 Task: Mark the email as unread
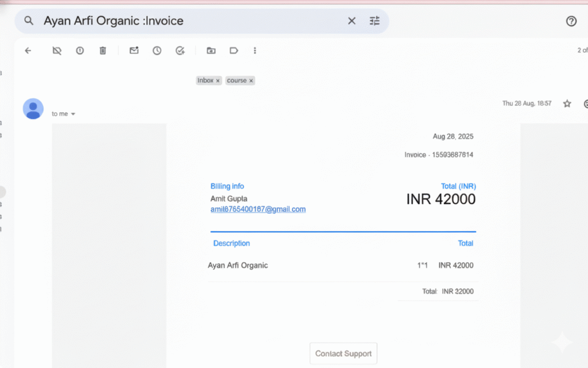click(x=134, y=51)
